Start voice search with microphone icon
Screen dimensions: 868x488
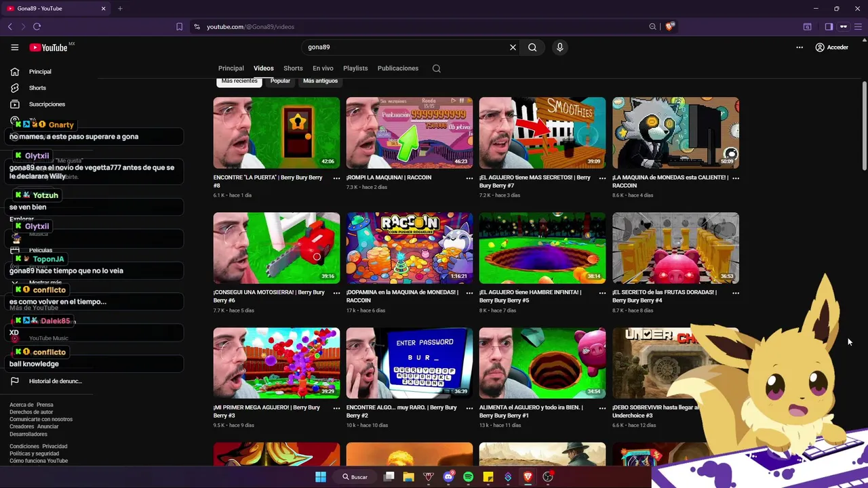[x=559, y=47]
